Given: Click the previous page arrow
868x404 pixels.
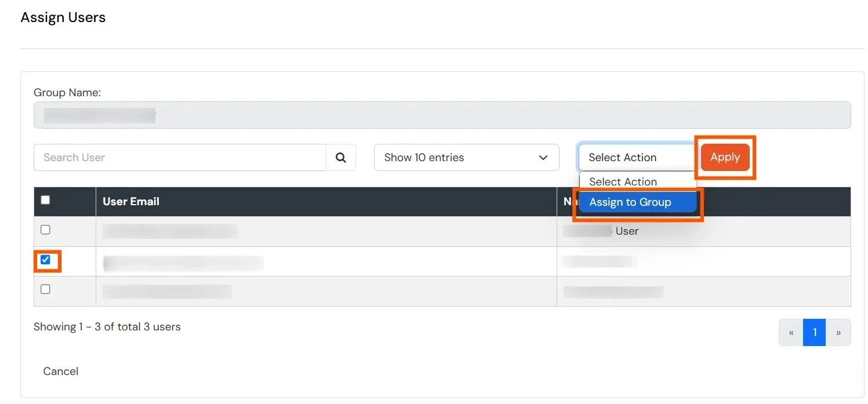Looking at the screenshot, I should (791, 332).
